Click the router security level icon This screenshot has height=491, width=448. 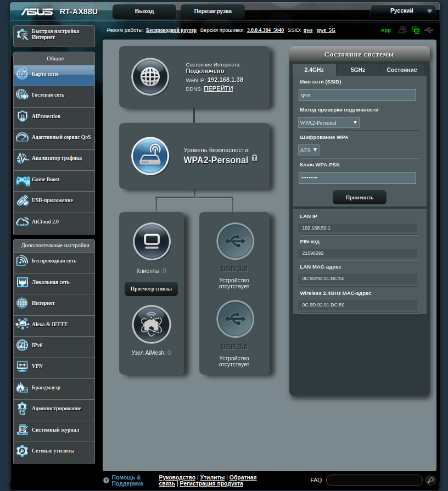pyautogui.click(x=150, y=156)
